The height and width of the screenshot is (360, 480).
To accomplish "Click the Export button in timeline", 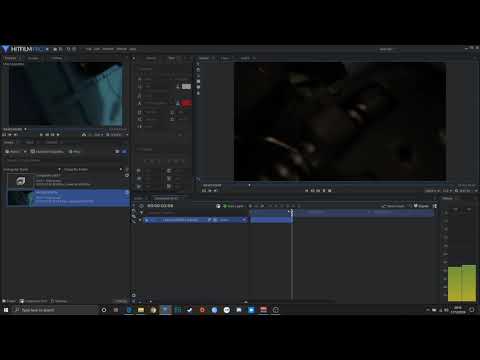I will point(421,206).
